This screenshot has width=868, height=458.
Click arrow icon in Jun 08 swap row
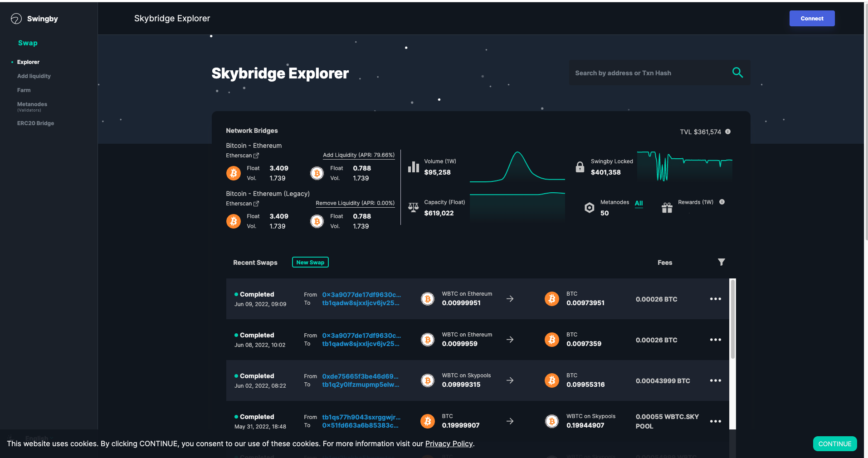(510, 340)
